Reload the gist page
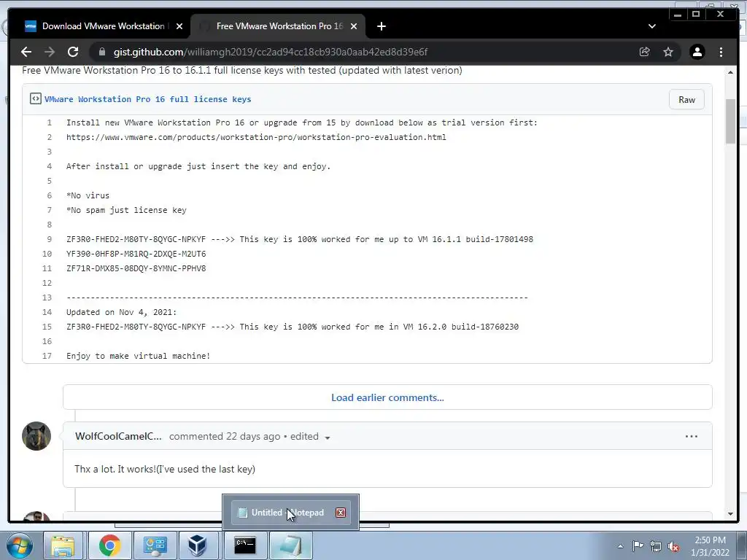747x560 pixels. [x=73, y=52]
